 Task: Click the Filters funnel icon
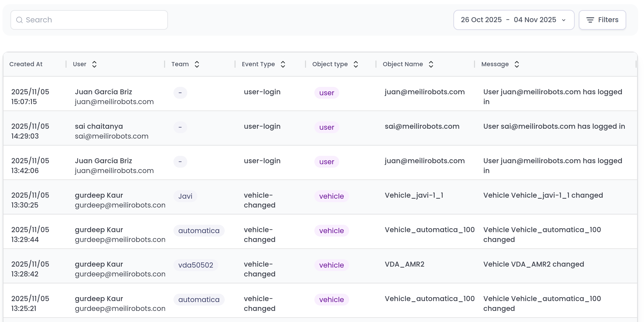click(590, 20)
